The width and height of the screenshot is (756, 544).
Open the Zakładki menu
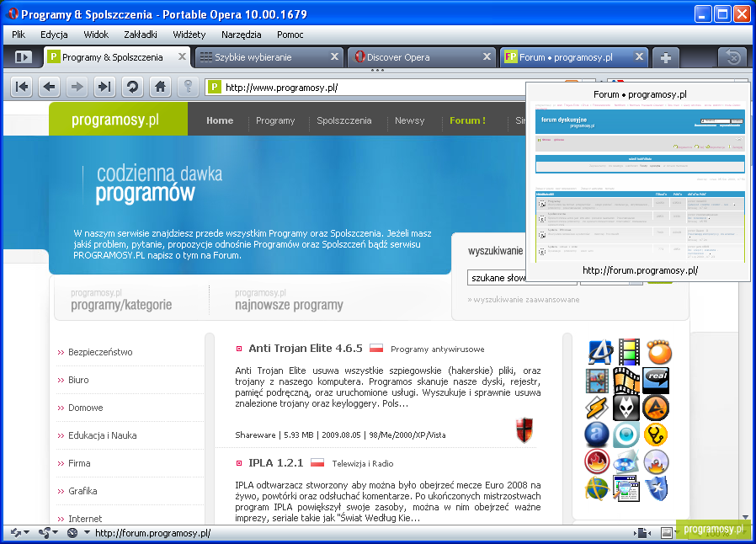(x=141, y=35)
